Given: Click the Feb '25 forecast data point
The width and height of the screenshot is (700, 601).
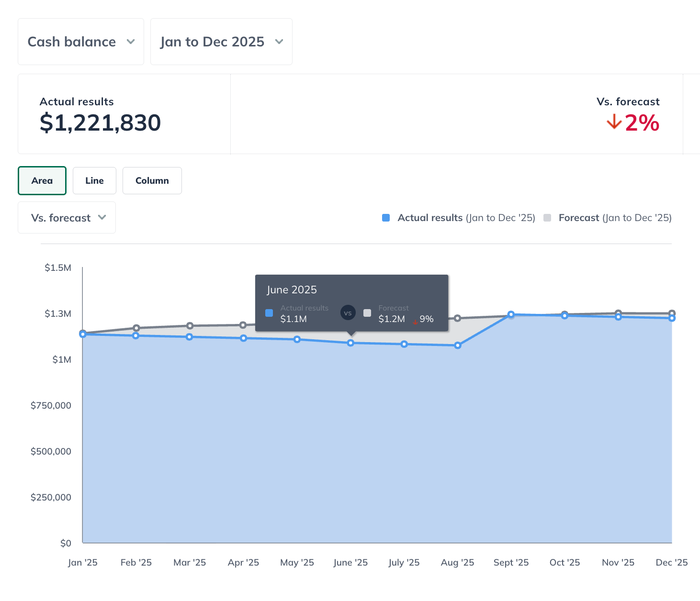Looking at the screenshot, I should pos(136,328).
